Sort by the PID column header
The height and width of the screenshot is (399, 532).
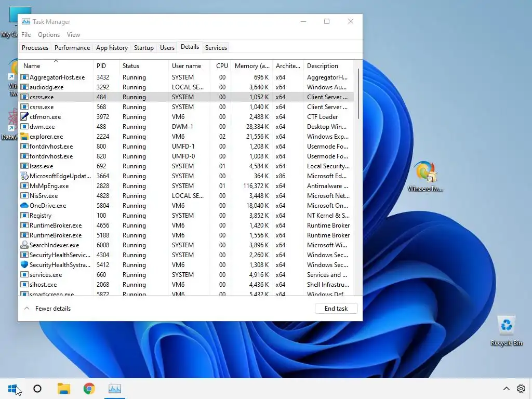[106, 66]
